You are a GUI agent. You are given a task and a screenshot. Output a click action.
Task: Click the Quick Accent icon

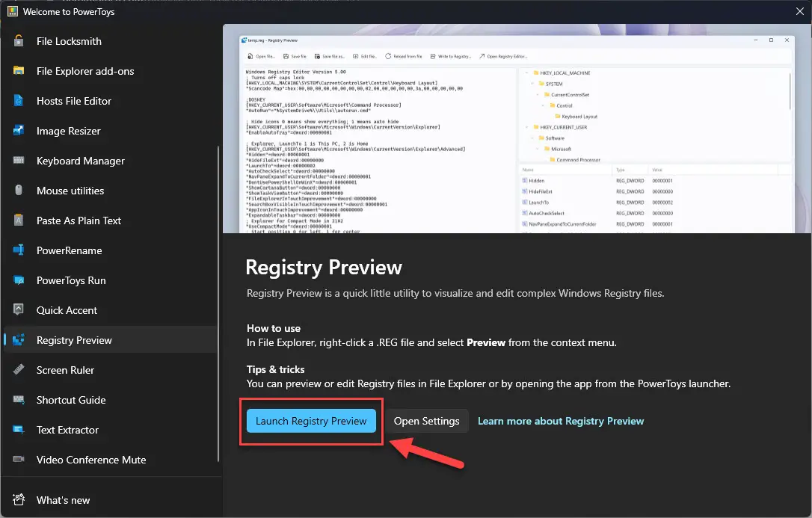[19, 310]
